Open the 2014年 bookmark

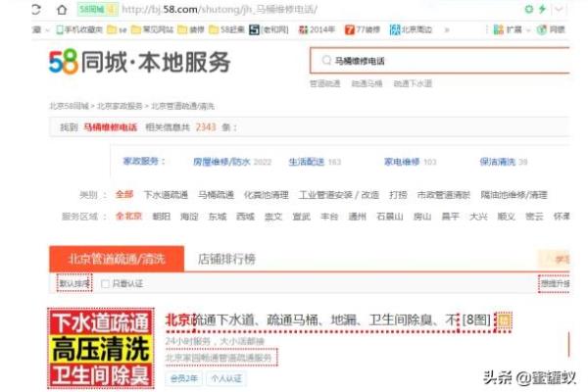317,29
